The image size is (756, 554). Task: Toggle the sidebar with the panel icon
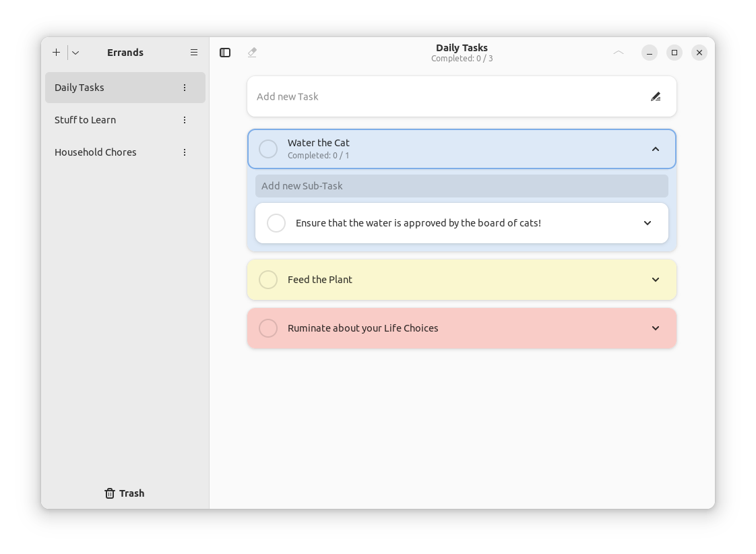pyautogui.click(x=224, y=52)
